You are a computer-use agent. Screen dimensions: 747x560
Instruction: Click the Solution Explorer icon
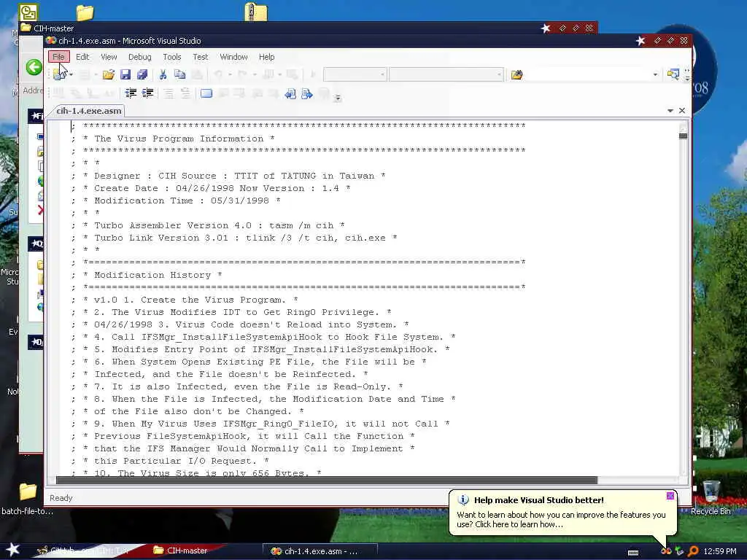(x=673, y=74)
